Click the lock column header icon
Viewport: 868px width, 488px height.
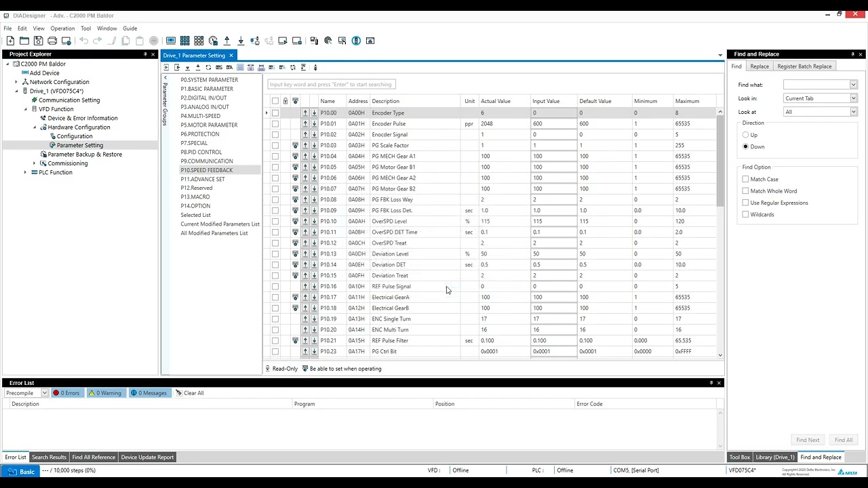[x=285, y=101]
